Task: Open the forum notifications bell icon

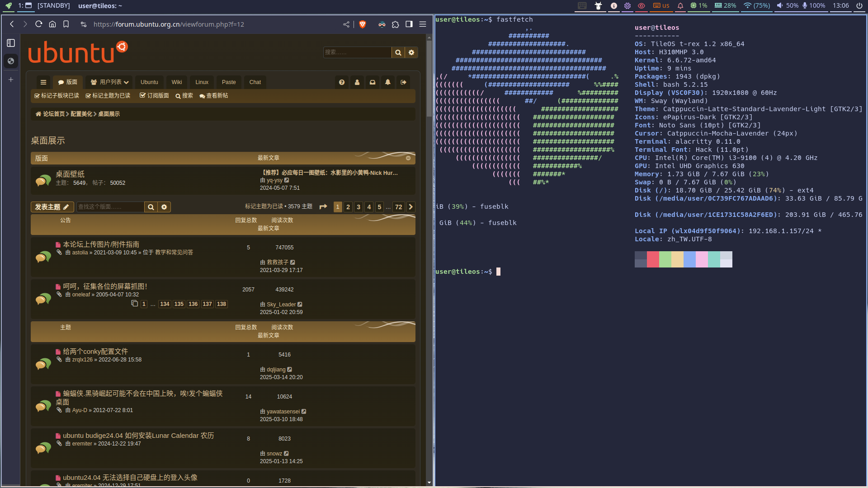Action: (388, 82)
